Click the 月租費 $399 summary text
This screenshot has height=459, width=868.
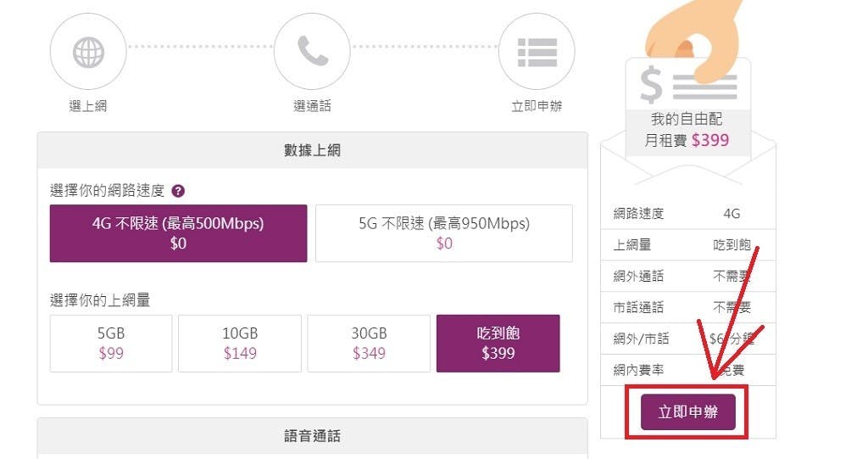(x=687, y=140)
